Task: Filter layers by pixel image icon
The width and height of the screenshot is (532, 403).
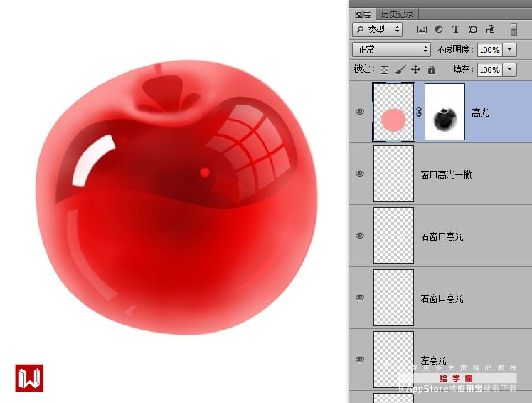Action: tap(422, 30)
